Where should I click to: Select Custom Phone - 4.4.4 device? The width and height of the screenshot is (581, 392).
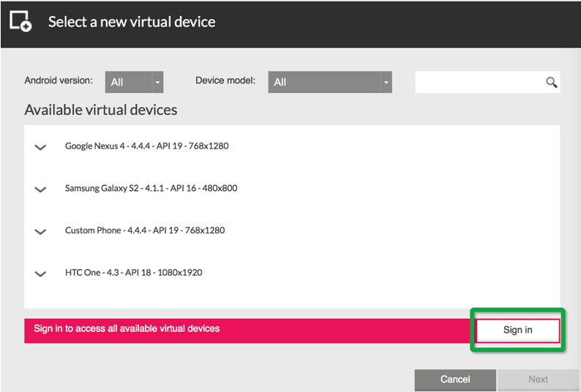tap(145, 230)
